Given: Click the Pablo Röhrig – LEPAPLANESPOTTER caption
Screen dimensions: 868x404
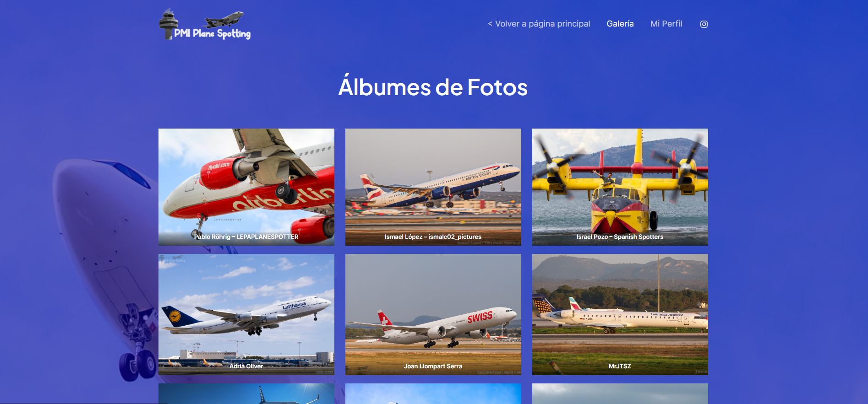Looking at the screenshot, I should coord(246,237).
